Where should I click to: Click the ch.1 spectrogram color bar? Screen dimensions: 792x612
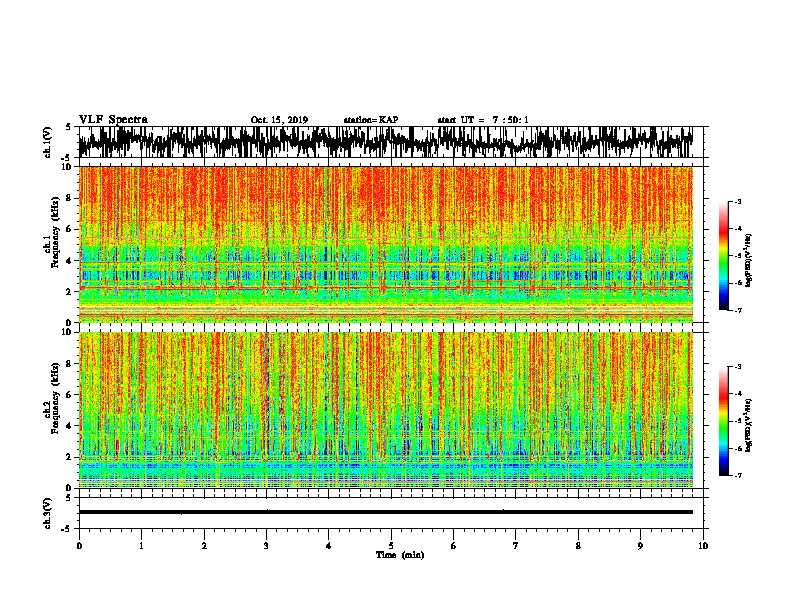click(x=723, y=256)
